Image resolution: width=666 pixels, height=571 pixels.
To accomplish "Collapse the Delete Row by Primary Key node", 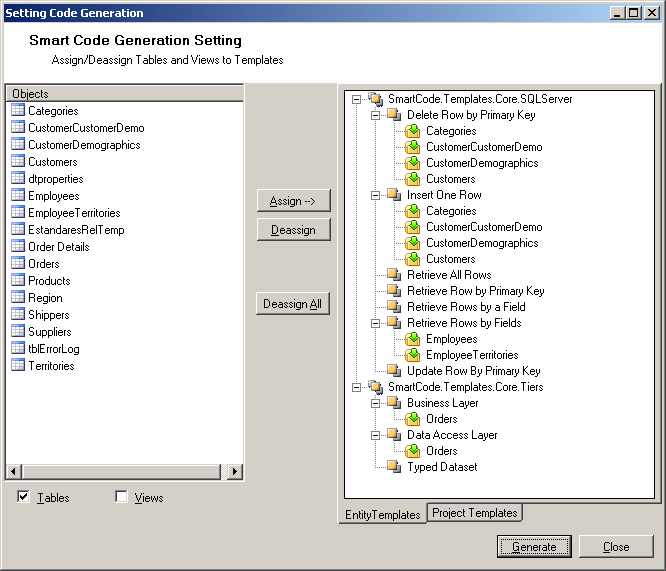I will [375, 115].
